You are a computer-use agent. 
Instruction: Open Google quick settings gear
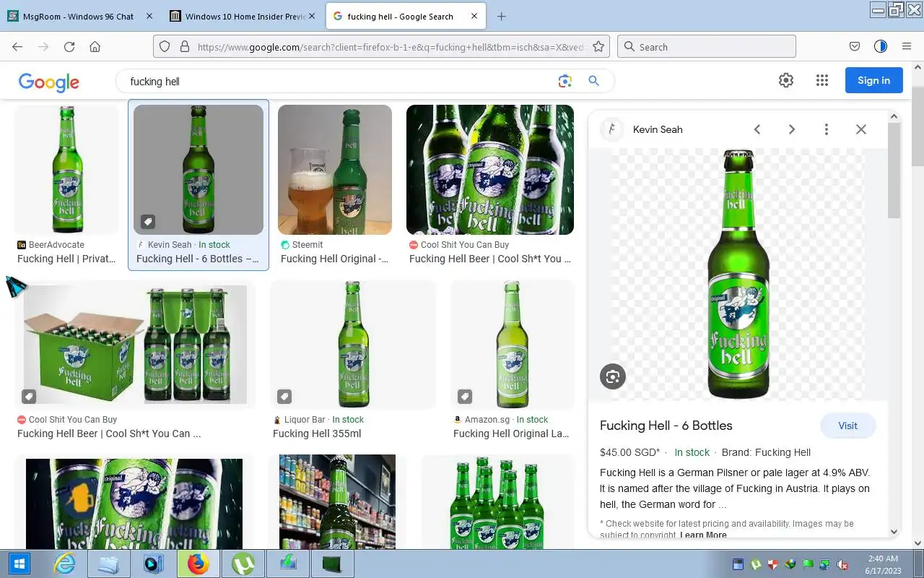786,81
